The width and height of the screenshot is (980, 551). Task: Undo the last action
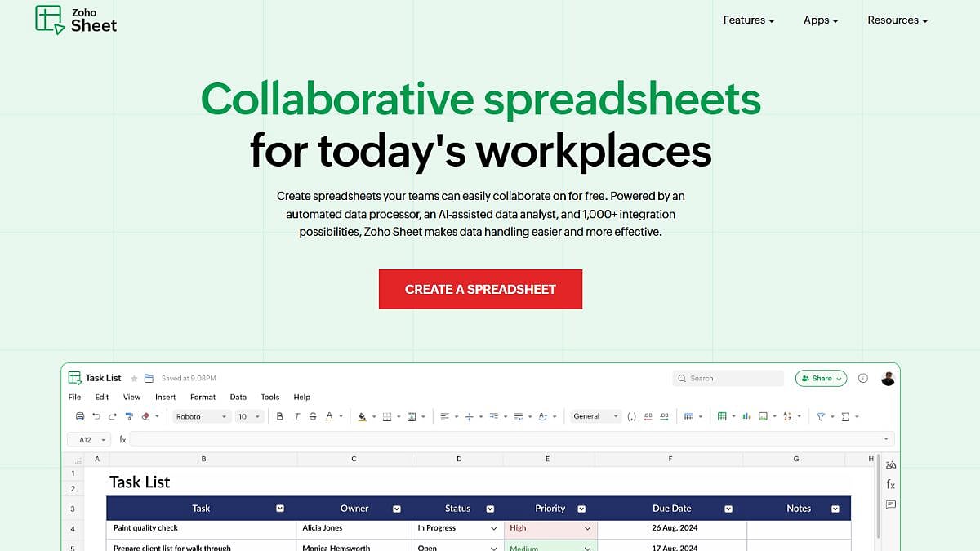[x=96, y=416]
